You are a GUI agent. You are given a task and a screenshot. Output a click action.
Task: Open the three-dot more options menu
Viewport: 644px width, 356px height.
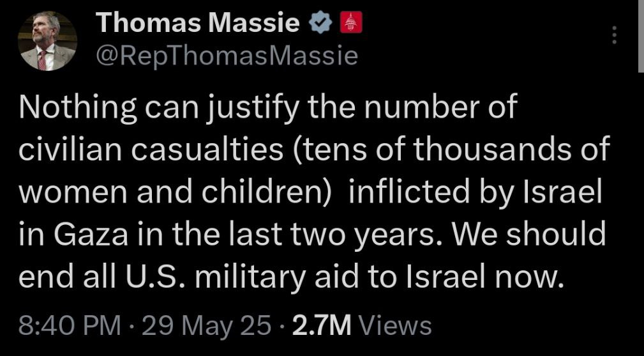[615, 35]
